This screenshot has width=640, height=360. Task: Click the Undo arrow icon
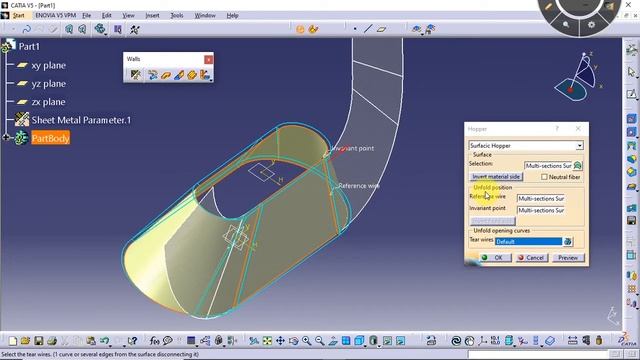[104, 340]
